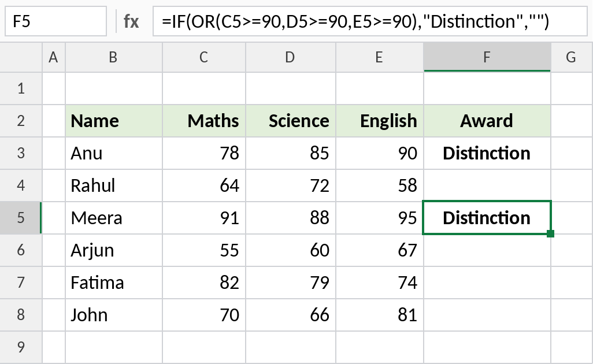Click Anu's Maths score 78
This screenshot has height=364, width=593.
click(204, 153)
